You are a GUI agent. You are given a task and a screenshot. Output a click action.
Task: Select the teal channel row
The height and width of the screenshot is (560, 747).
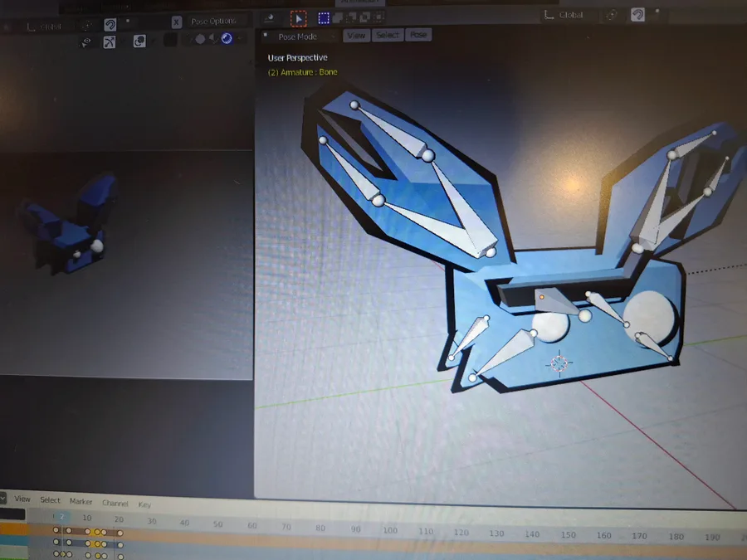pyautogui.click(x=14, y=541)
